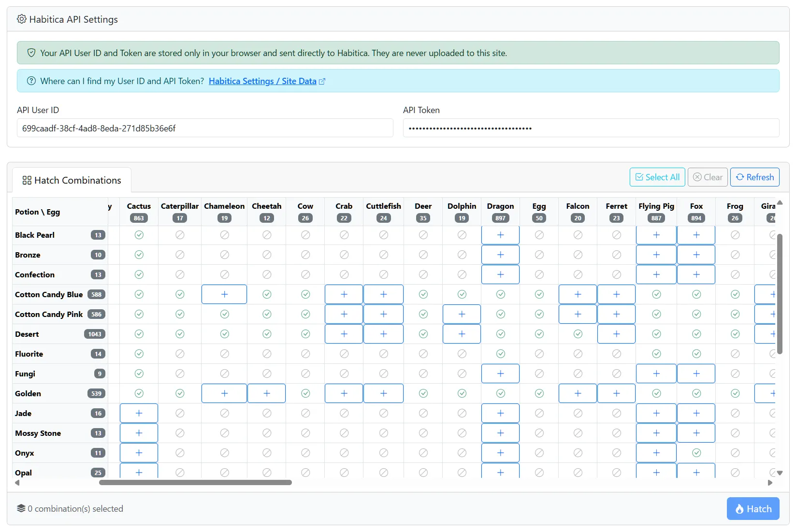Focus the API Token field

tap(591, 128)
